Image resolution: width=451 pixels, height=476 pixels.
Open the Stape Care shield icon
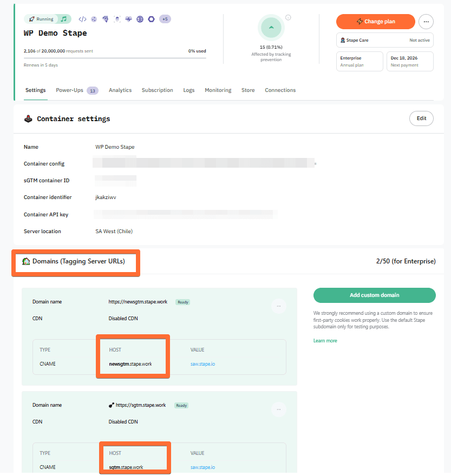tap(343, 39)
